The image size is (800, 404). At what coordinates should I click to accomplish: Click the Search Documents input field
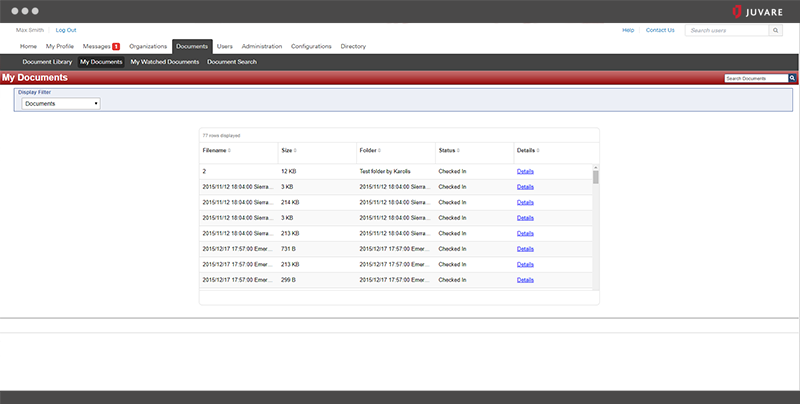756,79
